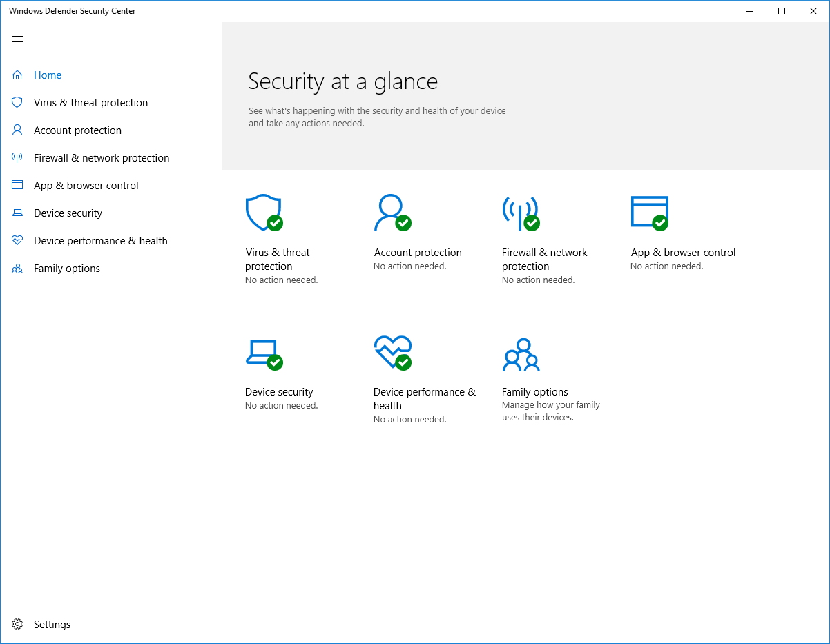Open App & browser control sidebar entry
This screenshot has width=830, height=644.
(86, 186)
